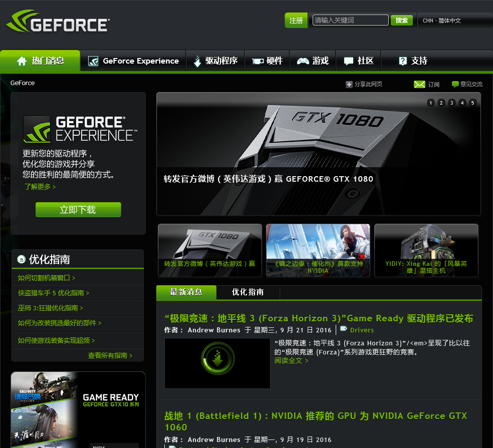The width and height of the screenshot is (493, 448).
Task: Open the 社区 menu
Action: coord(358,61)
